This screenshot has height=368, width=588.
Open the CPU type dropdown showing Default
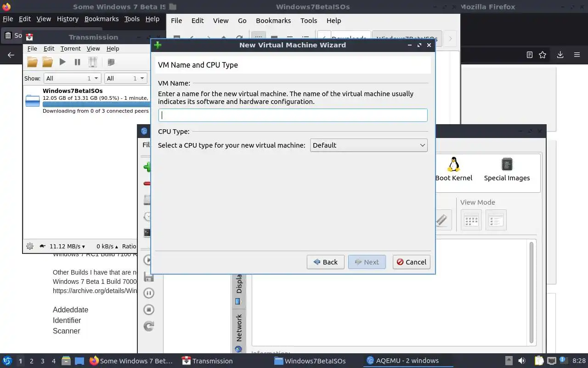(x=368, y=145)
